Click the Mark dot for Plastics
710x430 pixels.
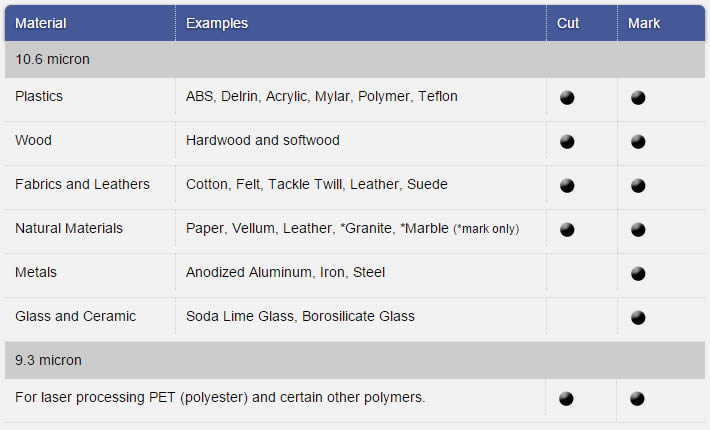pos(638,98)
